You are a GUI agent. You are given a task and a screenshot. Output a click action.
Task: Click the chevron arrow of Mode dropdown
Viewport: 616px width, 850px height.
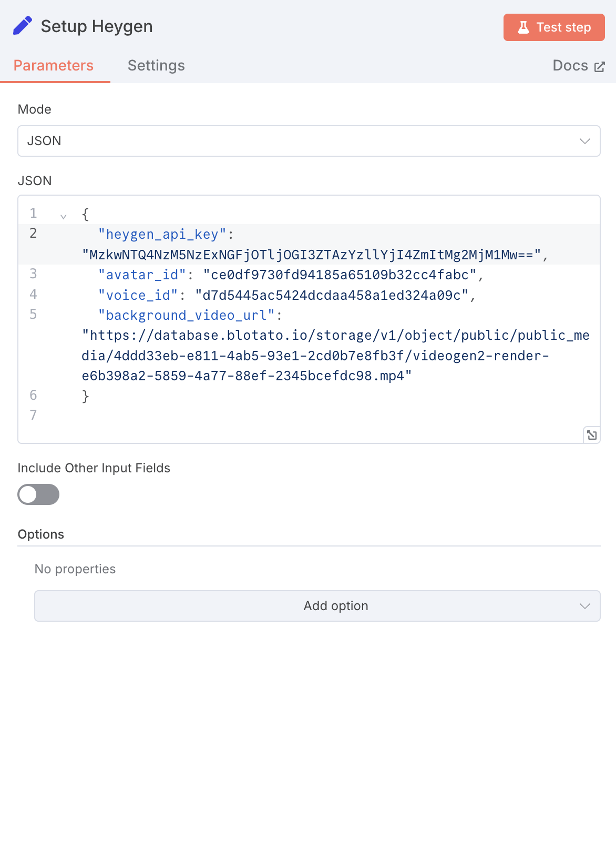tap(585, 141)
